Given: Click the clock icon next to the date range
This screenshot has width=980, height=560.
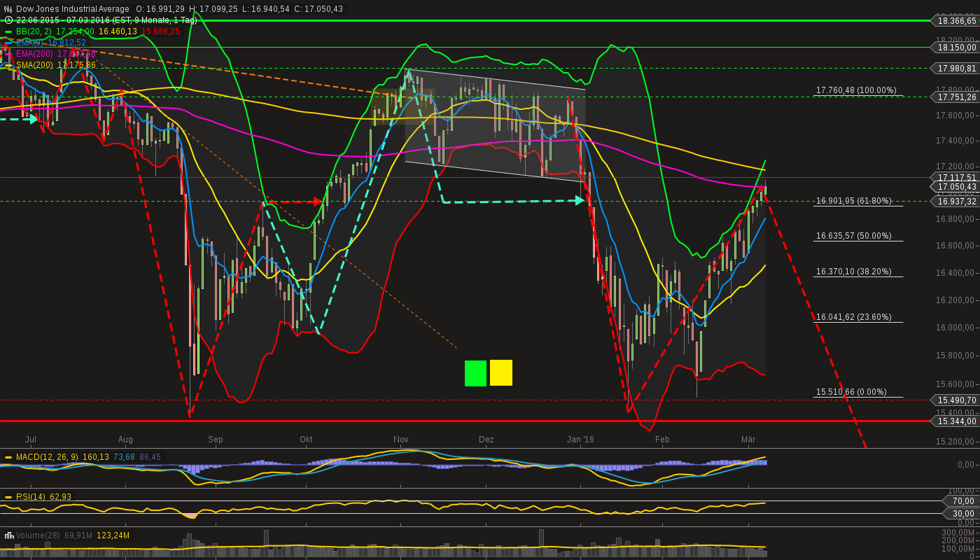Looking at the screenshot, I should [8, 20].
